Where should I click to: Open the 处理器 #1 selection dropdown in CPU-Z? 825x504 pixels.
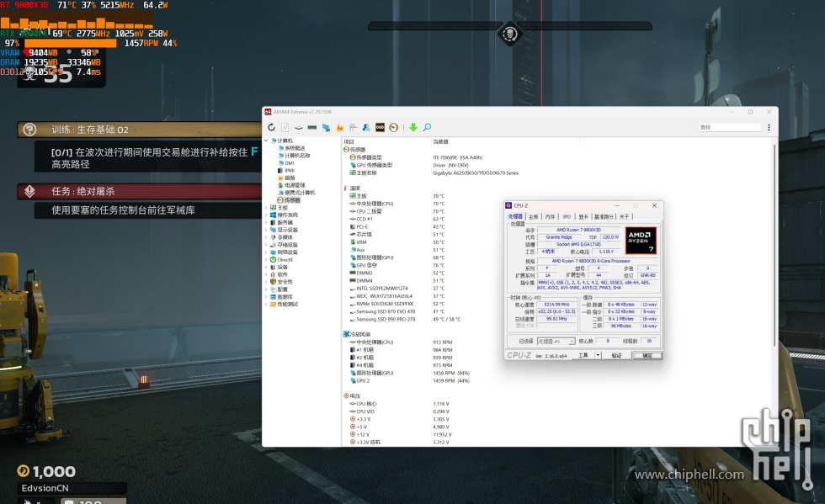click(556, 342)
